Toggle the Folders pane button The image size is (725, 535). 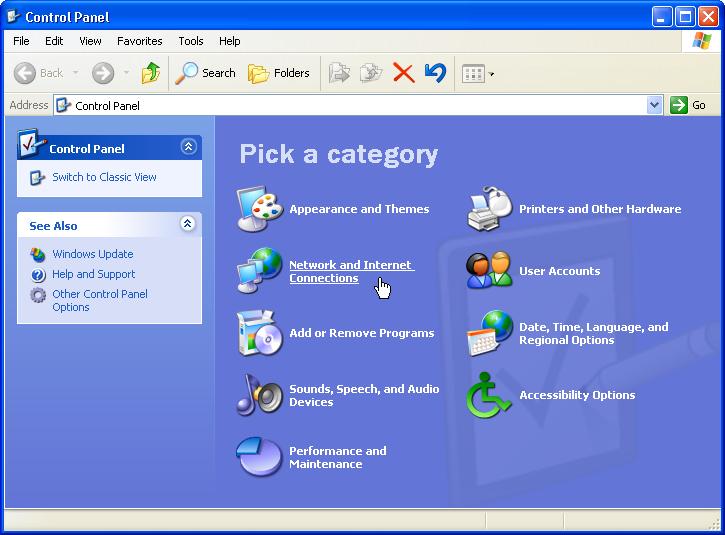point(278,73)
